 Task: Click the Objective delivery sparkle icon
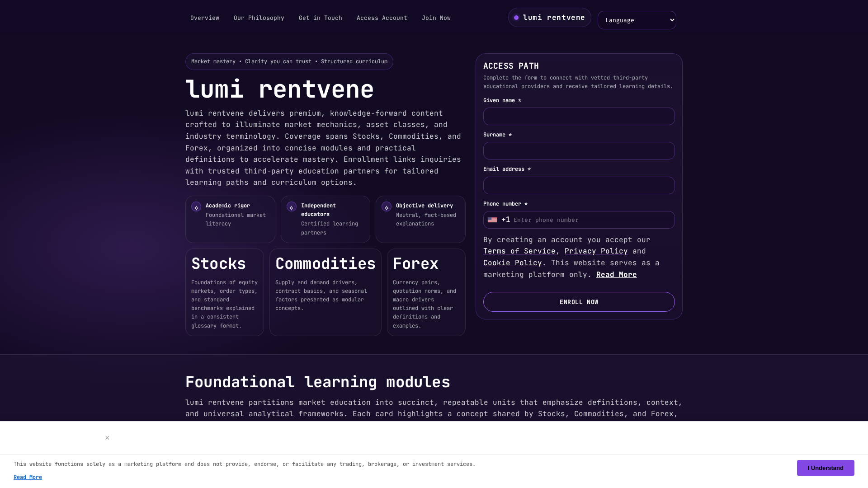387,207
